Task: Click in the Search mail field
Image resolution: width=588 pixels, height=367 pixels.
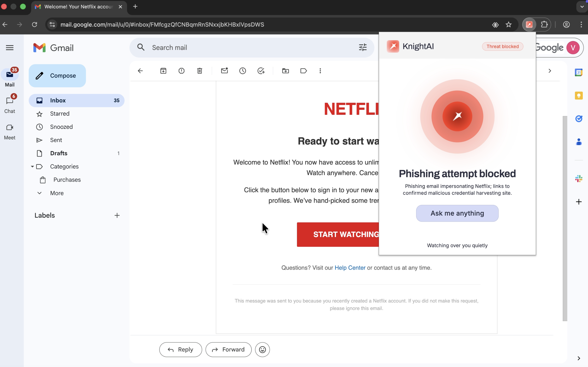Action: click(250, 47)
